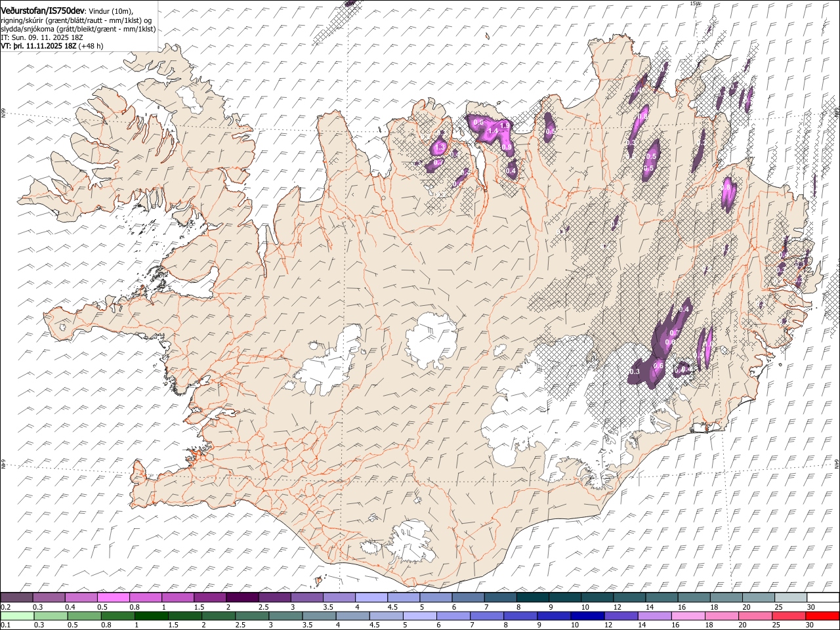Viewport: 840px width, 630px height.
Task: Pick the upper legend swatch between 4 and 4.5
Action: pos(370,597)
